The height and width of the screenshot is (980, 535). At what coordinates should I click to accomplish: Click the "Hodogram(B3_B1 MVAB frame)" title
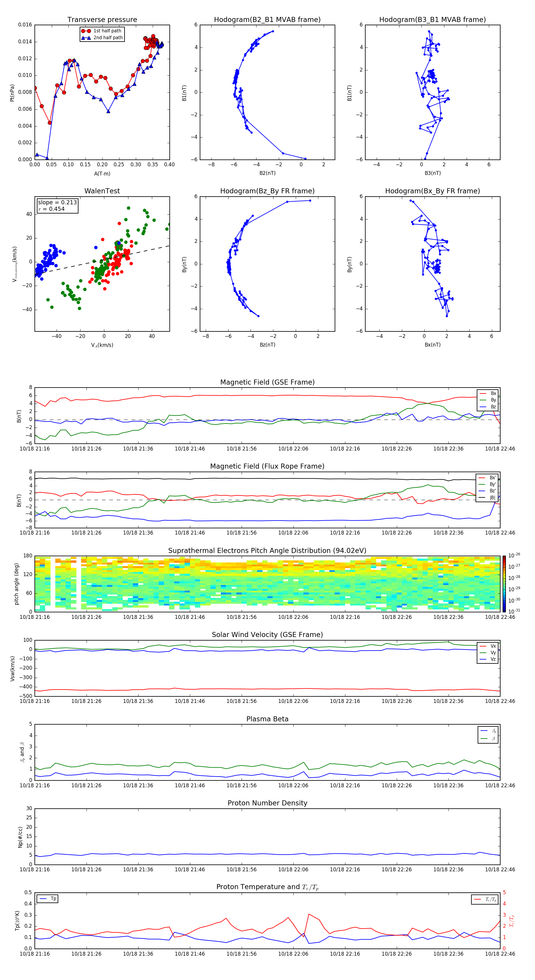[432, 20]
